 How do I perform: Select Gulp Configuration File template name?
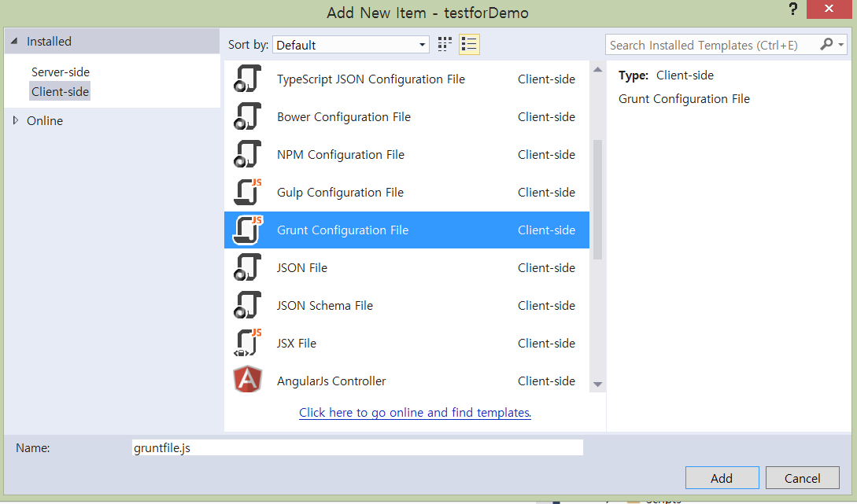pos(340,192)
